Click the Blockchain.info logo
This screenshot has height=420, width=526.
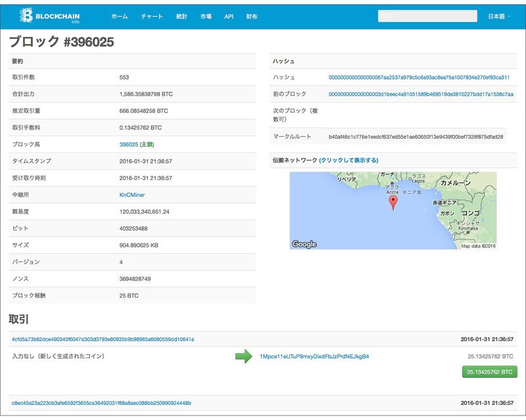(50, 16)
